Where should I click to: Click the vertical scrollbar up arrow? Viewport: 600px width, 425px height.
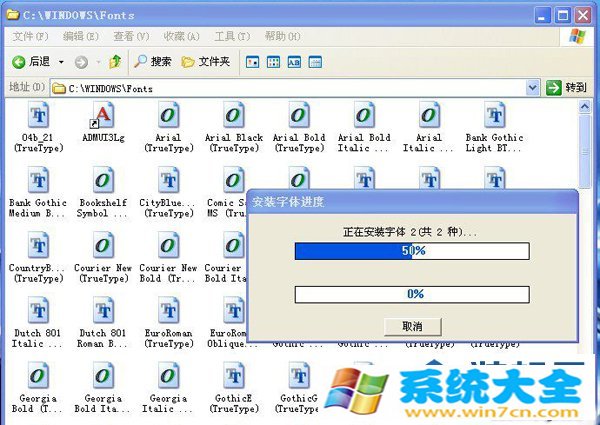(585, 106)
